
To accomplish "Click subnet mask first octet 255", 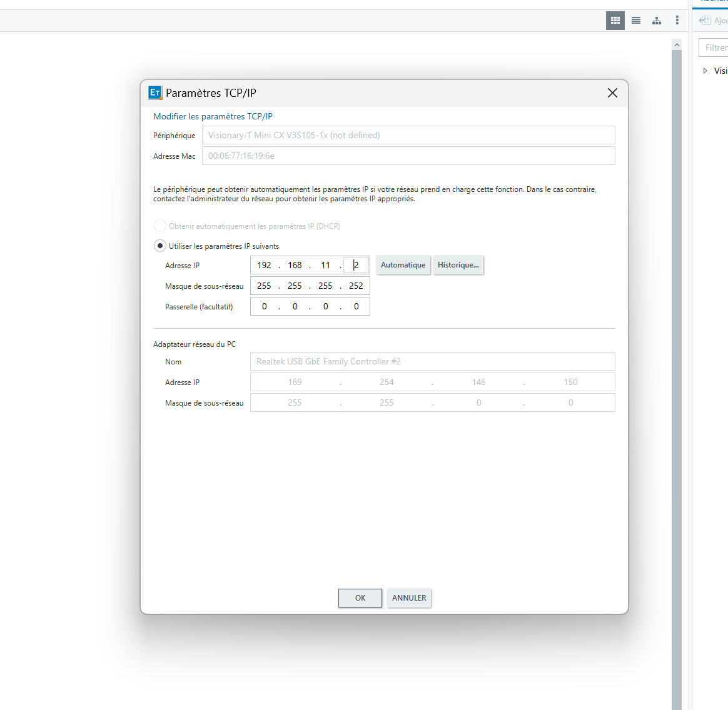I will (x=264, y=286).
